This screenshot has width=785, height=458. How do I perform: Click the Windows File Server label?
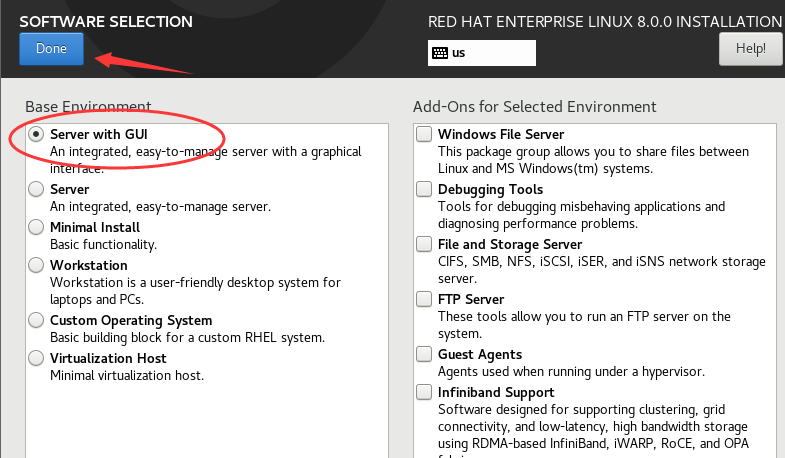[x=501, y=134]
